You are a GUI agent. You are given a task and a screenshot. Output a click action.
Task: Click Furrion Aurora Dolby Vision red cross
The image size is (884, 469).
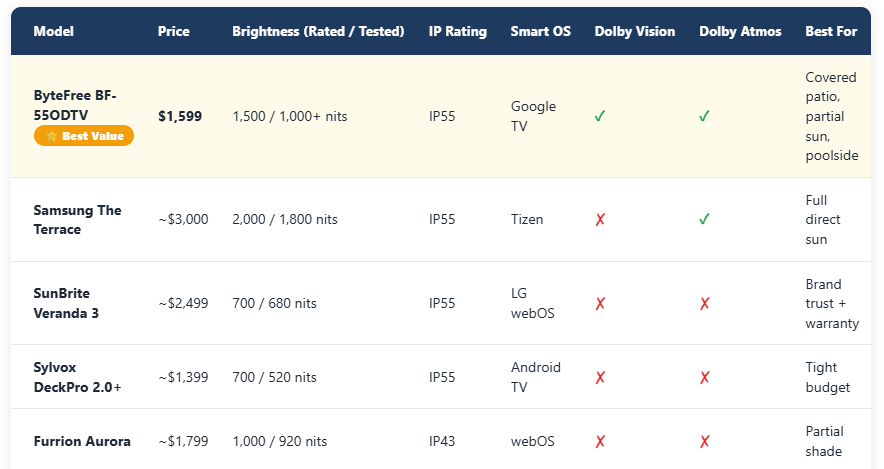pyautogui.click(x=600, y=441)
